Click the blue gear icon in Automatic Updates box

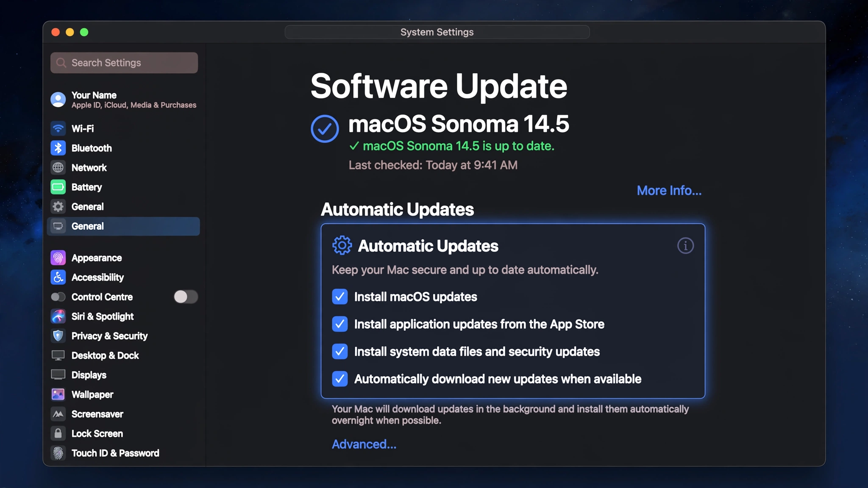tap(342, 245)
